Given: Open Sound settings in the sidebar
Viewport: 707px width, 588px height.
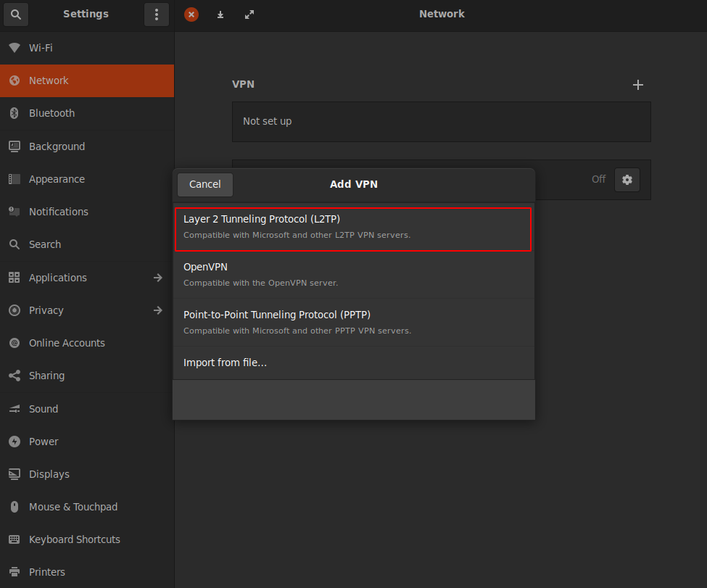Looking at the screenshot, I should 45,408.
